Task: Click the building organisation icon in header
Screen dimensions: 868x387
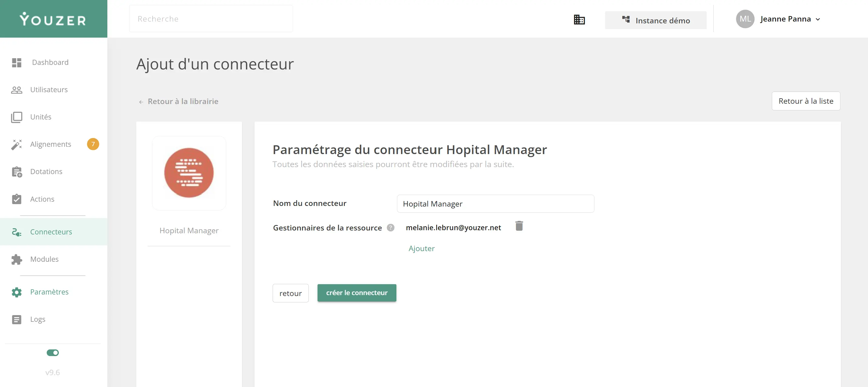Action: [x=579, y=19]
